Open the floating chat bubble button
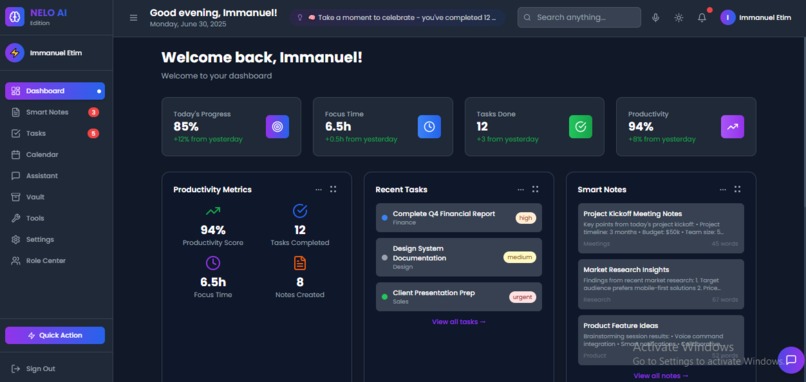806x382 pixels. click(791, 359)
